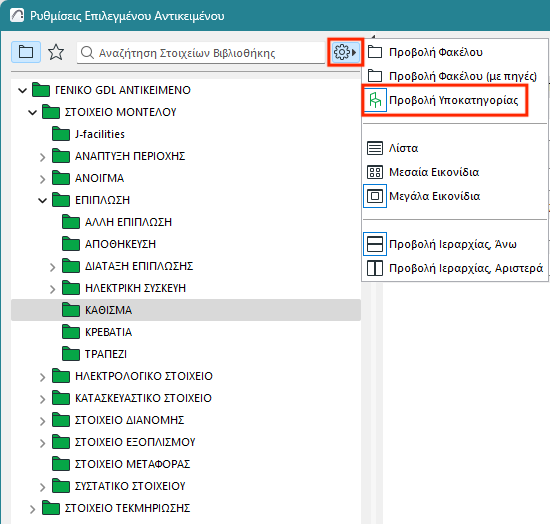Click green folder icon of ΣΤΟΙΧΕΙΟ ΕΞΟΠΛΙΣΜΟΥ
550x524 pixels.
[61, 442]
